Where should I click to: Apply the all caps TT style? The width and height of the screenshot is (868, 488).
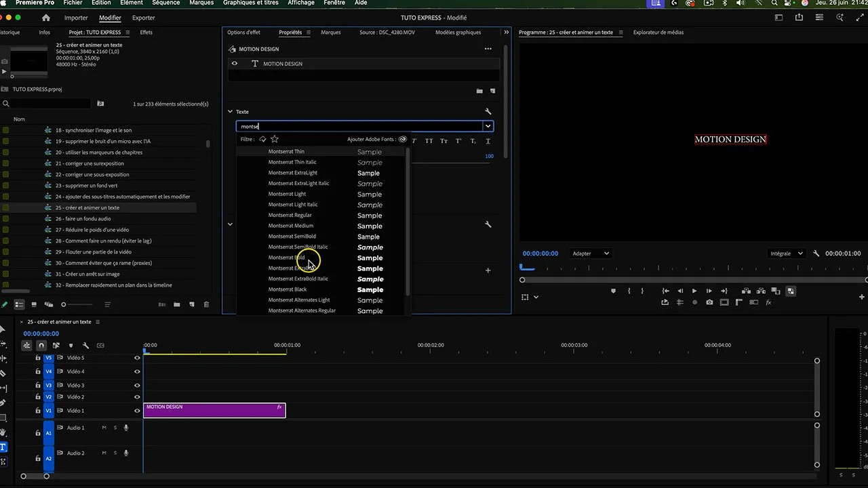(429, 141)
